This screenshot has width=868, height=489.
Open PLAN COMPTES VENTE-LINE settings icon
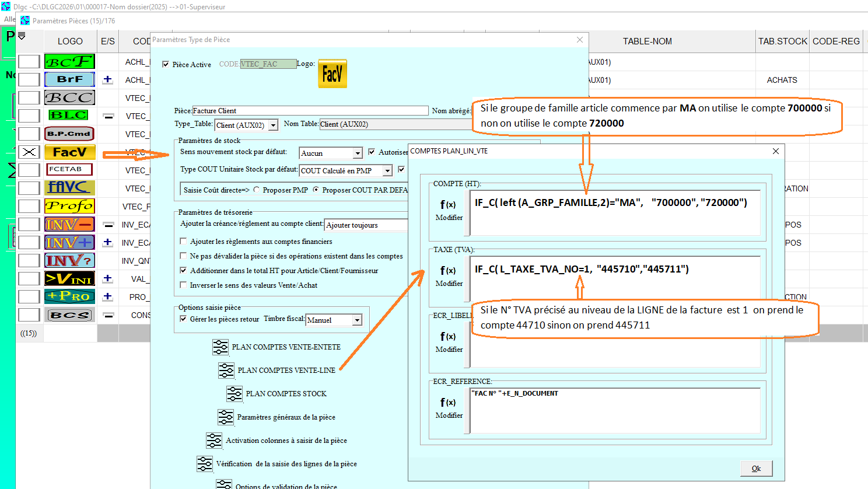tap(226, 371)
